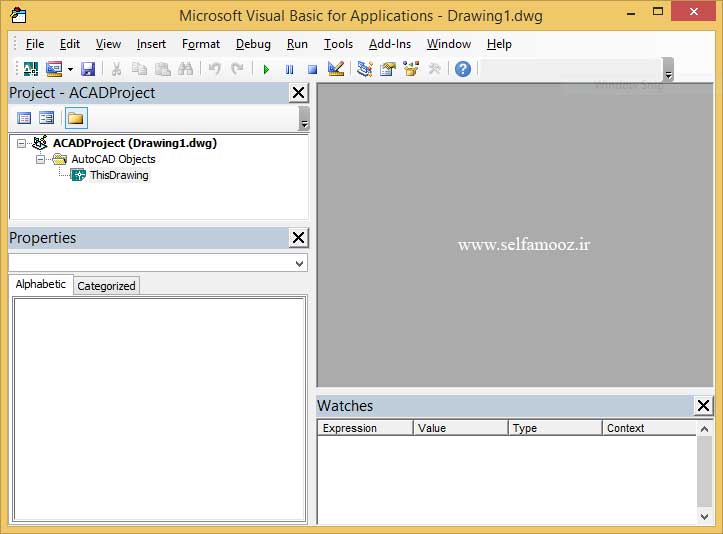Click the Paste toolbar icon
Screen dimensions: 723x534
click(x=162, y=69)
